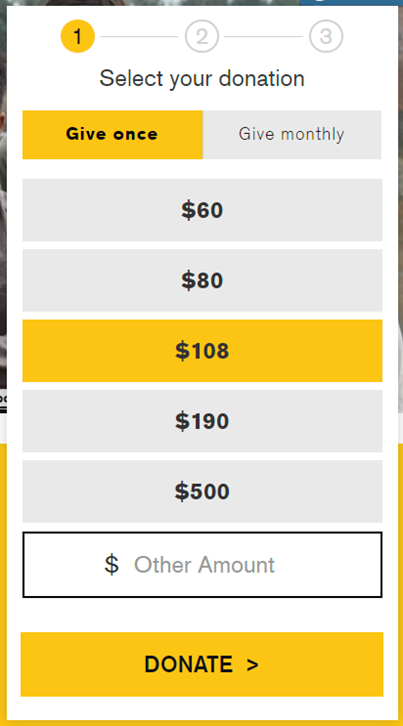Click the blue element at top right corner

click(349, 2)
